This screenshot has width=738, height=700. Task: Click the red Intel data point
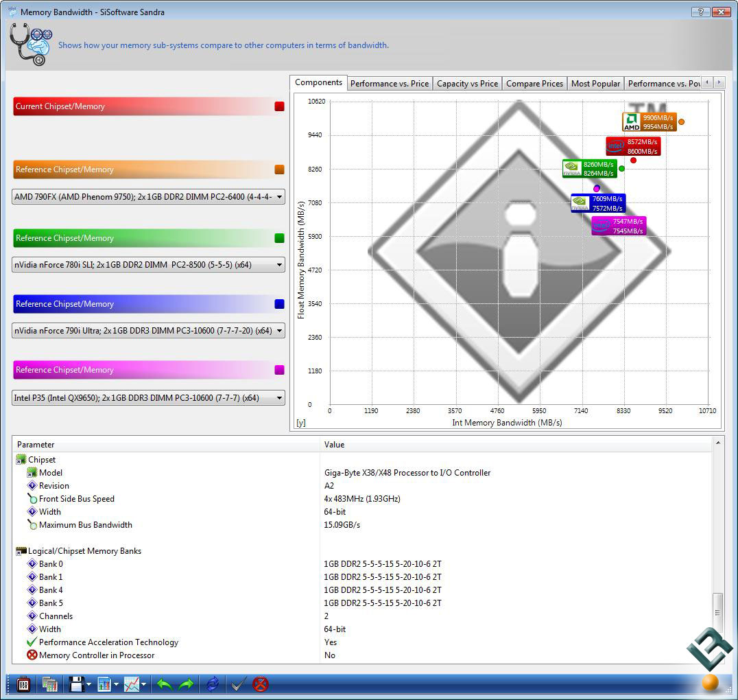[634, 161]
